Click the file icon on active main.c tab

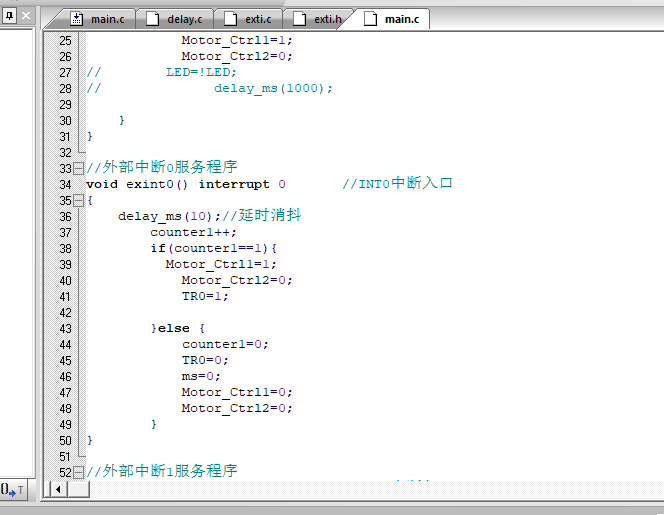[x=370, y=19]
